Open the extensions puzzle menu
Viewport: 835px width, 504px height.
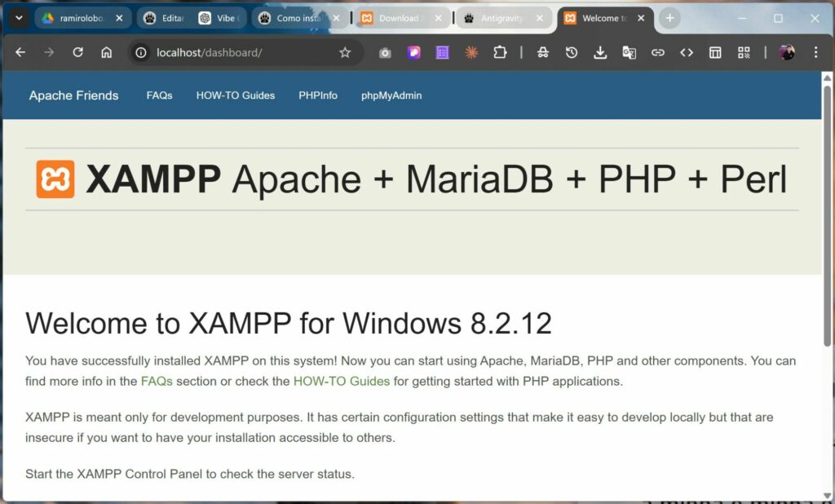click(x=500, y=52)
